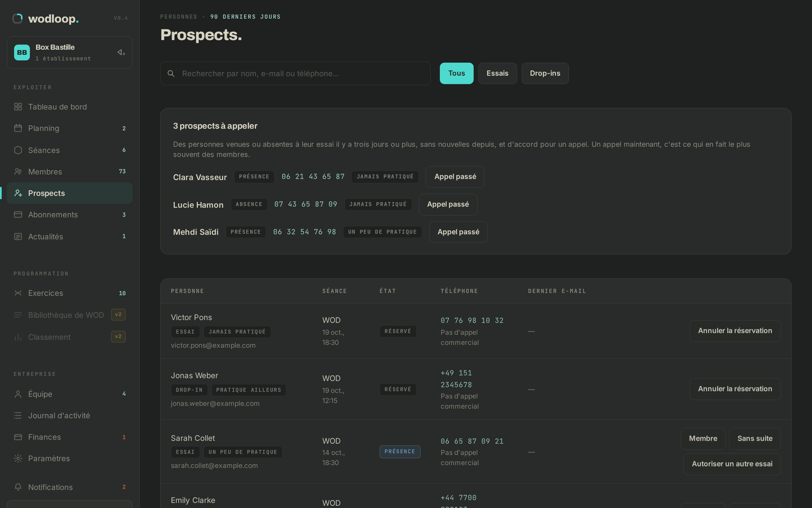Viewport: 812px width, 508px height.
Task: Click the Équipe person icon
Action: pyautogui.click(x=18, y=394)
